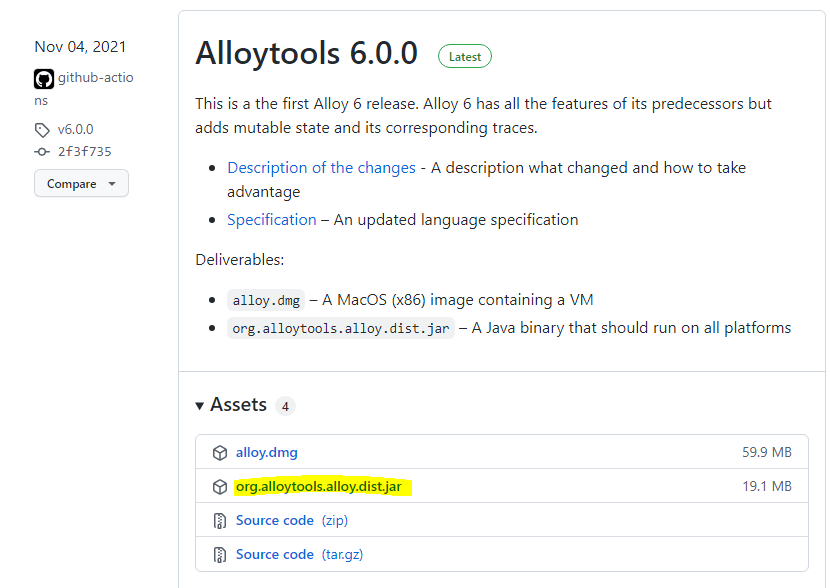
Task: Click the commit icon beside 2f3f735
Action: pos(42,152)
